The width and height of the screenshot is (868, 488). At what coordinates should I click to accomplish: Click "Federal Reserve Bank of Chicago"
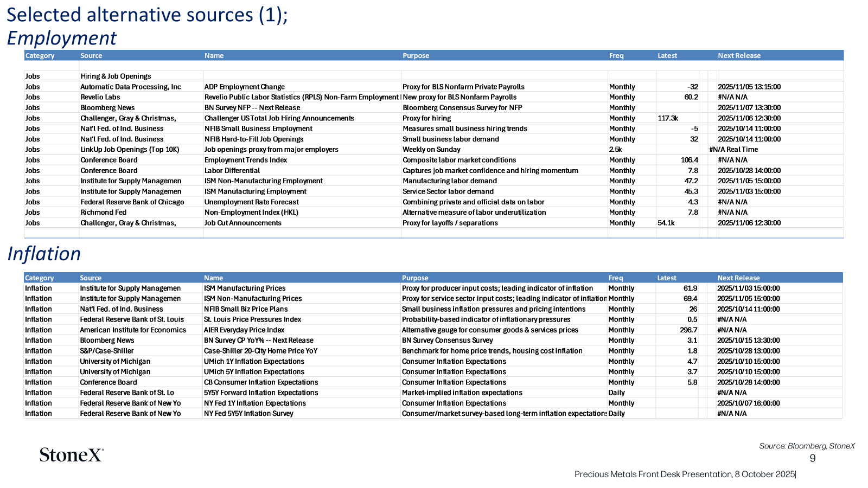pos(132,202)
